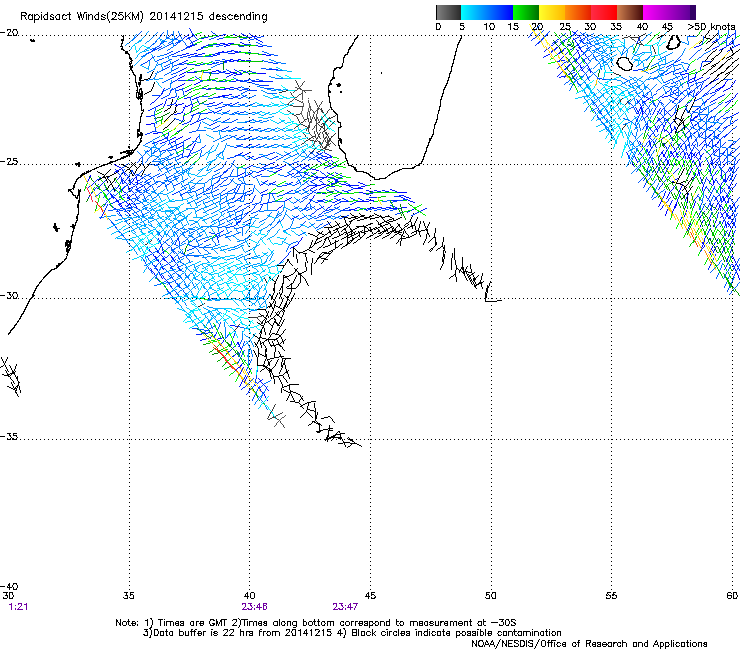Click the gray 0-5 knots legend segment

(448, 12)
